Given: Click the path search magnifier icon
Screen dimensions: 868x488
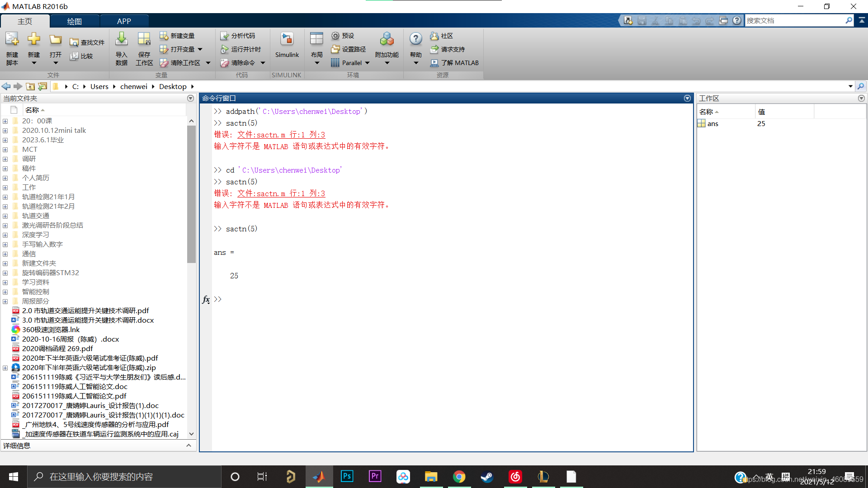Looking at the screenshot, I should pos(861,86).
